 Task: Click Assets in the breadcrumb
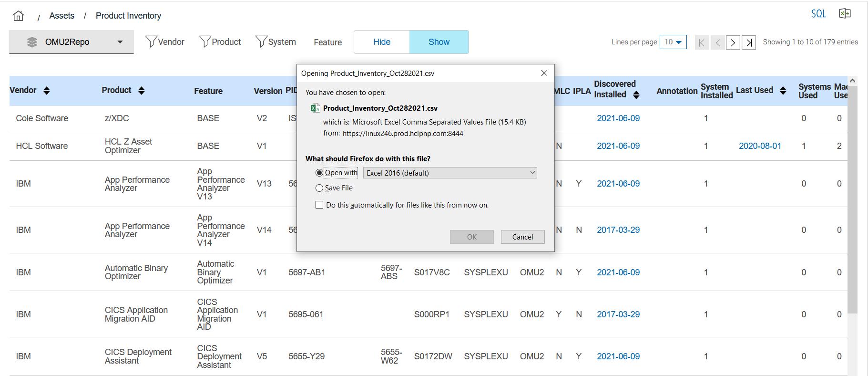pyautogui.click(x=62, y=16)
